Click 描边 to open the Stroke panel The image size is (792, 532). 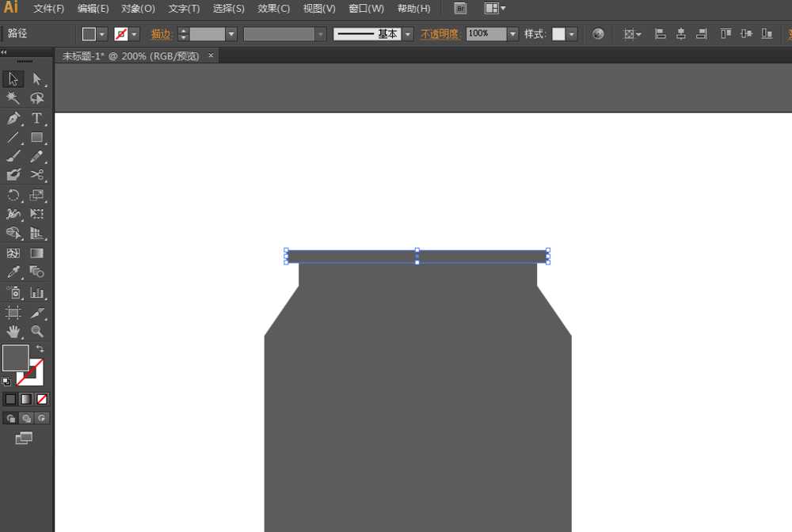click(x=162, y=34)
